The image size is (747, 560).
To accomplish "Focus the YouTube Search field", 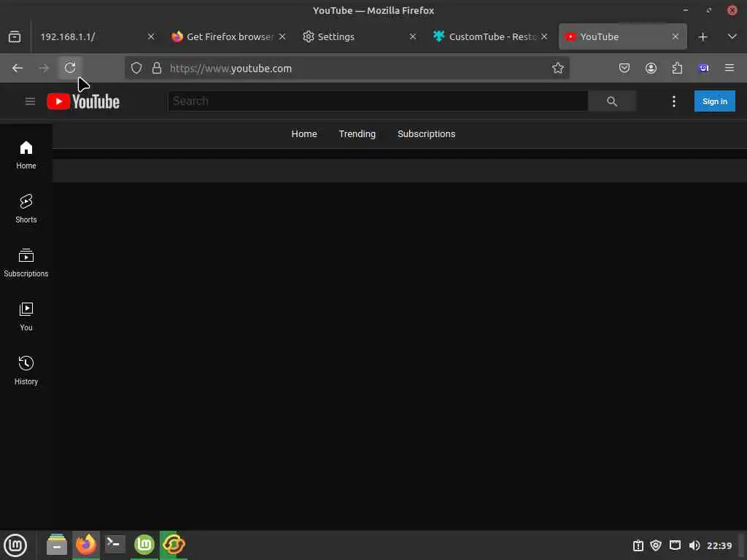I will (377, 101).
